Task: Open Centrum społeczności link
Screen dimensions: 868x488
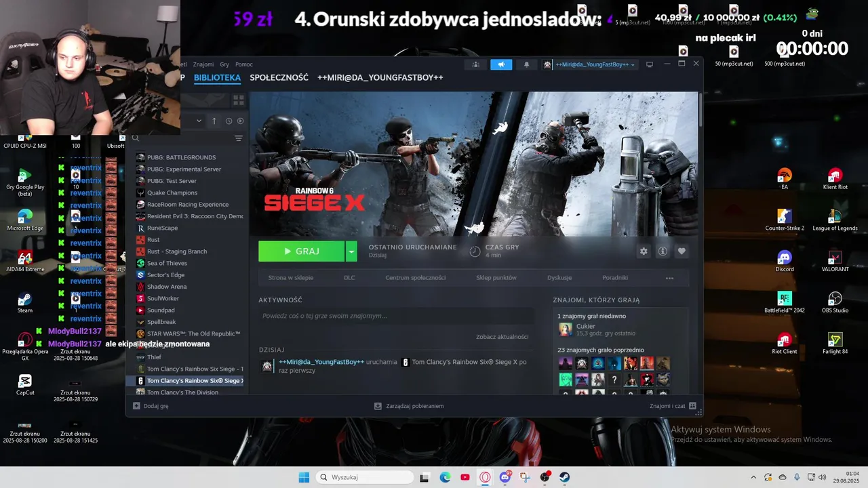Action: 416,278
